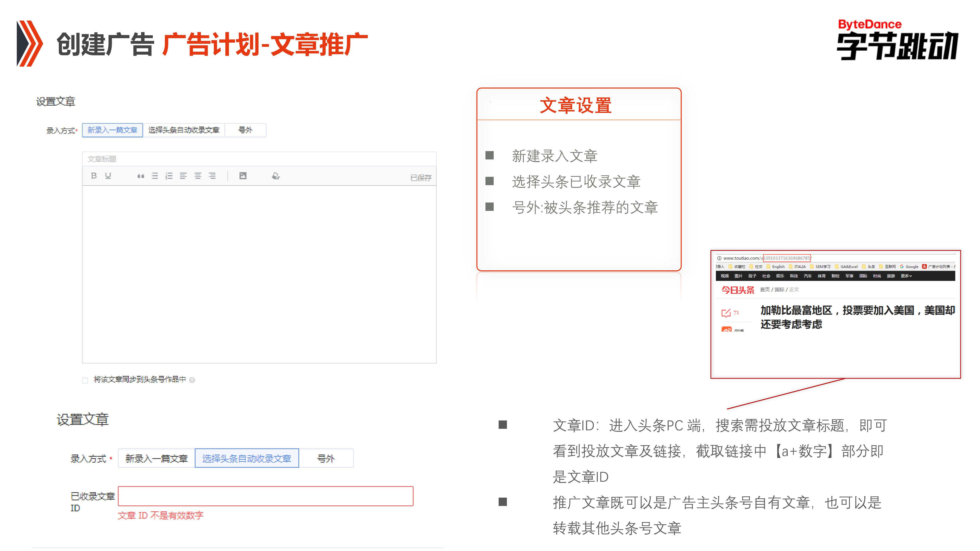This screenshot has width=980, height=551.
Task: Open the SEM学习 bookmark folder
Action: 822,267
